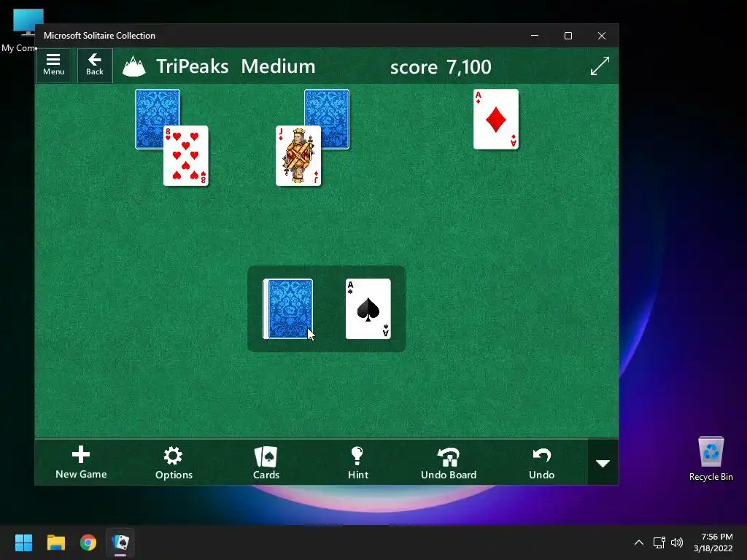
Task: Undo the last move
Action: pos(542,462)
